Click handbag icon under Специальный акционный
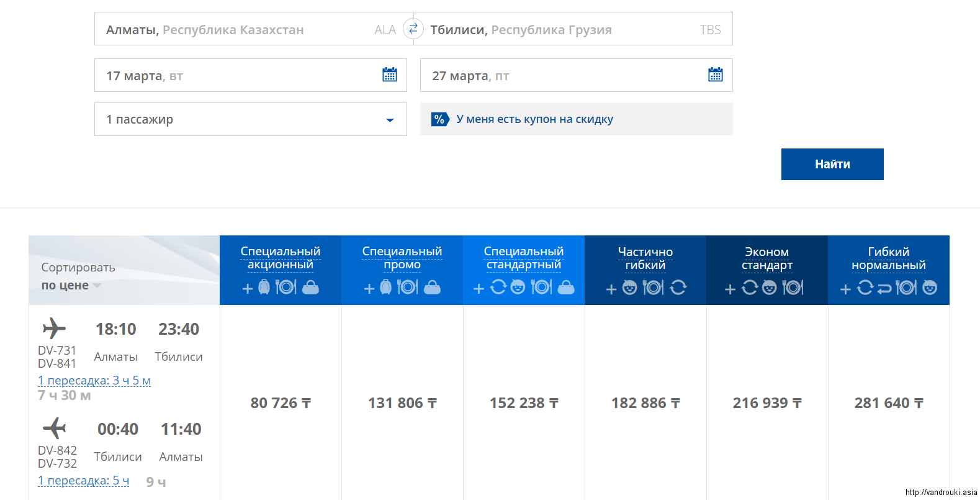The image size is (980, 500). pyautogui.click(x=310, y=287)
